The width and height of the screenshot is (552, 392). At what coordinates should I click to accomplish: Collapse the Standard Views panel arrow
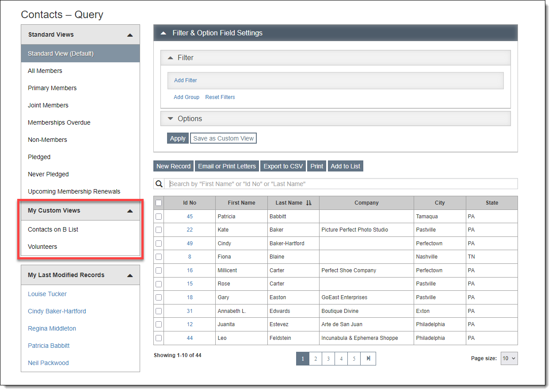129,35
